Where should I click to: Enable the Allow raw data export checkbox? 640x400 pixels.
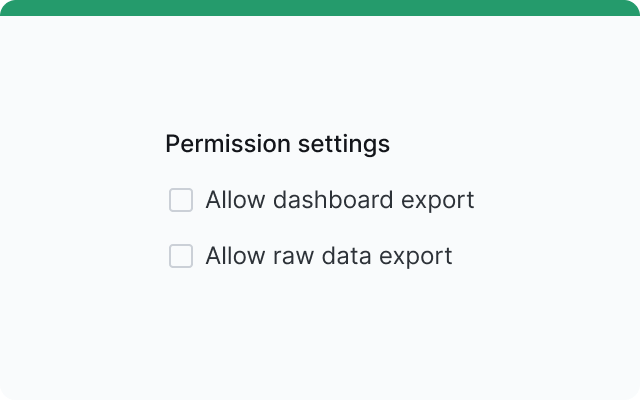pos(181,257)
